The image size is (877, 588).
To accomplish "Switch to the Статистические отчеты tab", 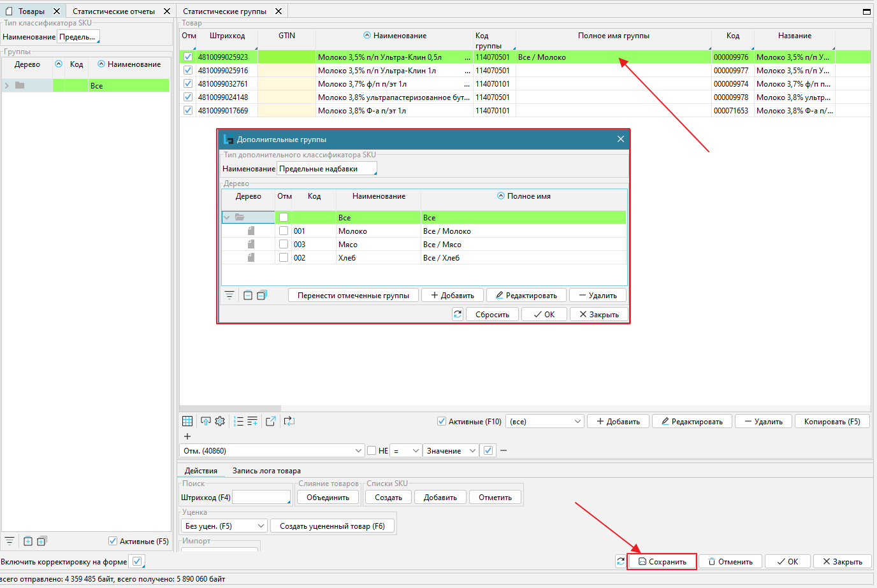I will (113, 11).
